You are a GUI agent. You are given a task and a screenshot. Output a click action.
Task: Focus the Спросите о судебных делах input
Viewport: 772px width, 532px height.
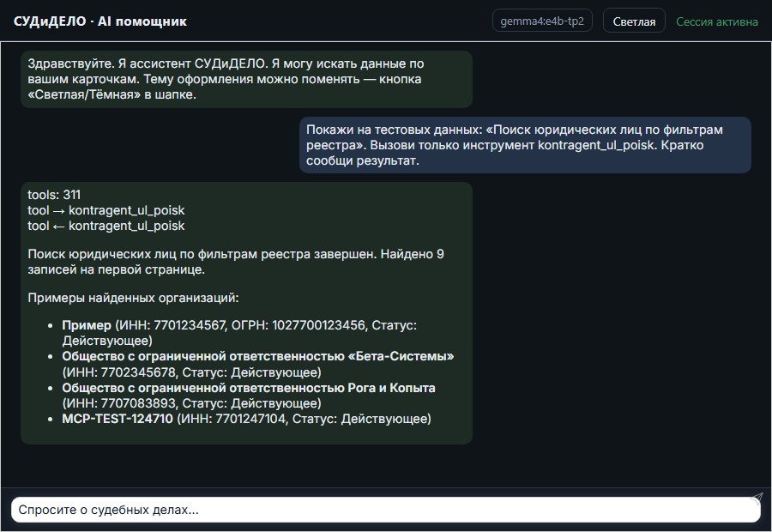pyautogui.click(x=385, y=510)
